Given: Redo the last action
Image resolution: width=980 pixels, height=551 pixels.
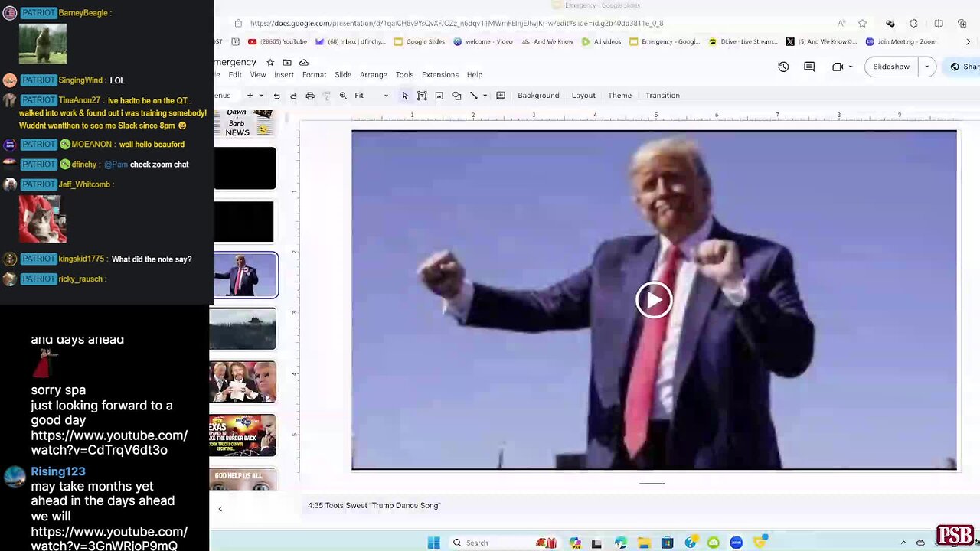Looking at the screenshot, I should tap(293, 96).
